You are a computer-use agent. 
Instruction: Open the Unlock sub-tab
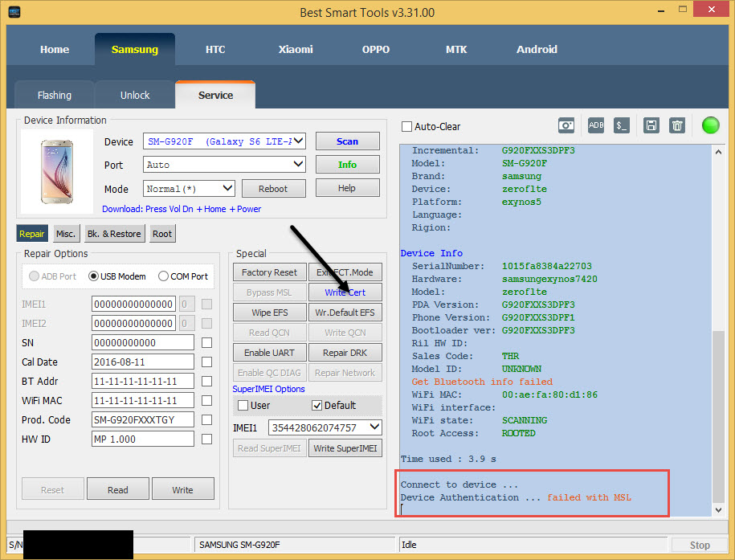pyautogui.click(x=135, y=96)
